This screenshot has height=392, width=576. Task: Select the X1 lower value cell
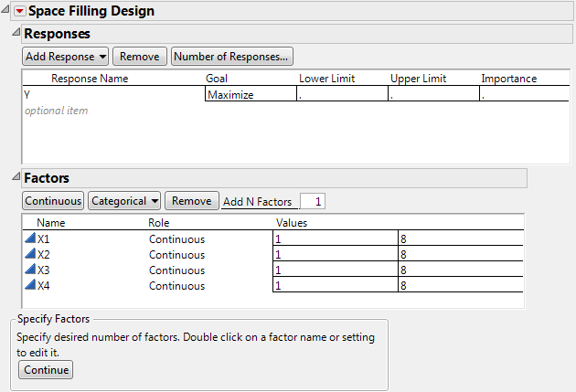334,239
